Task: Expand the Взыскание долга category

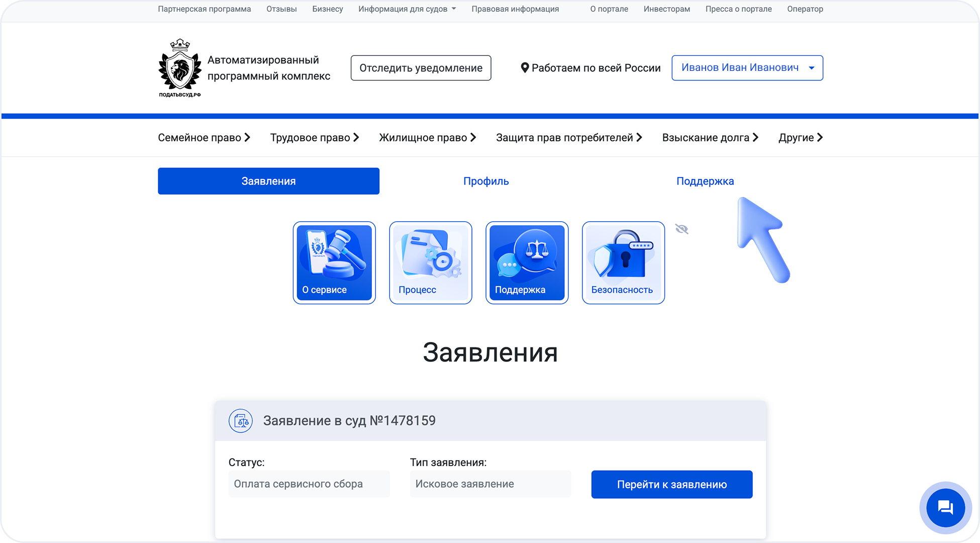Action: click(x=711, y=138)
